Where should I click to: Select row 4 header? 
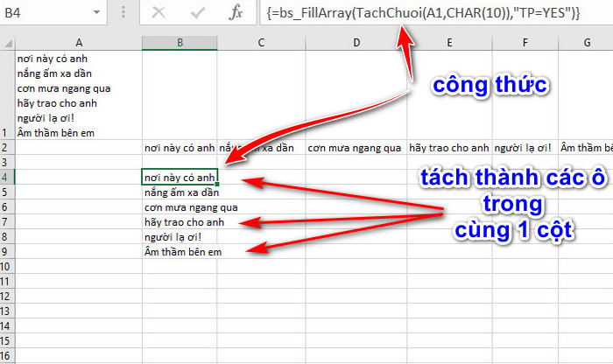[7, 177]
